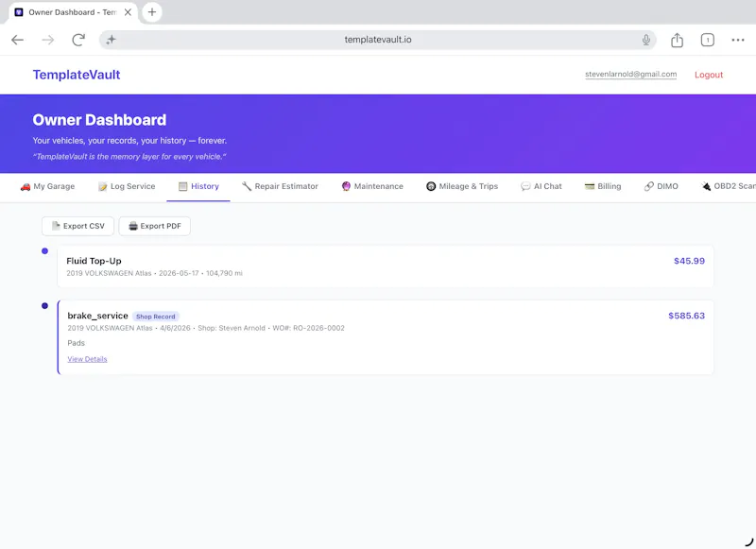Screen dimensions: 756x549
Task: Switch to the Maintenance tab
Action: 371,186
